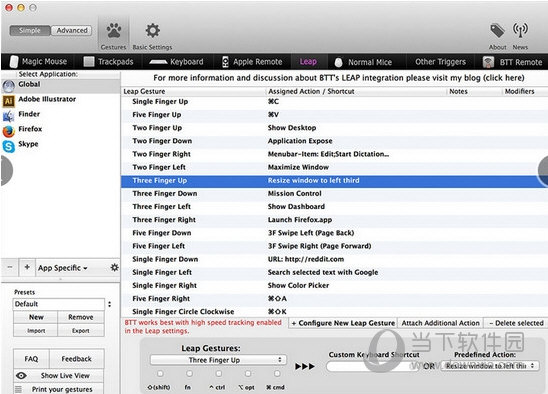Click the Remove preset button
The height and width of the screenshot is (394, 548).
tap(81, 317)
